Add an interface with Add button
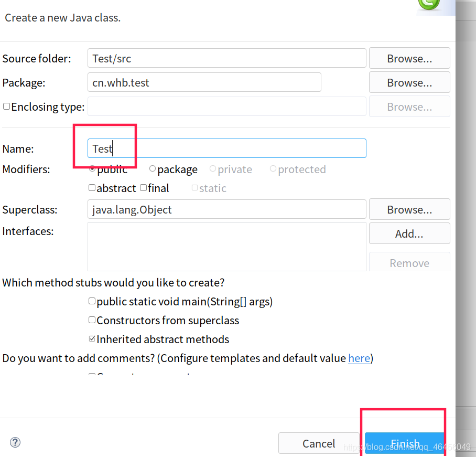This screenshot has width=476, height=457. tap(409, 233)
